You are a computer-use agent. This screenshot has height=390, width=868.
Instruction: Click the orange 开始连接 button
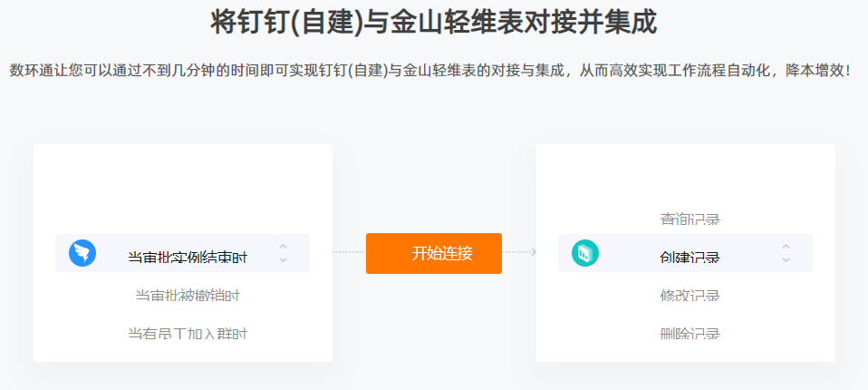click(434, 253)
